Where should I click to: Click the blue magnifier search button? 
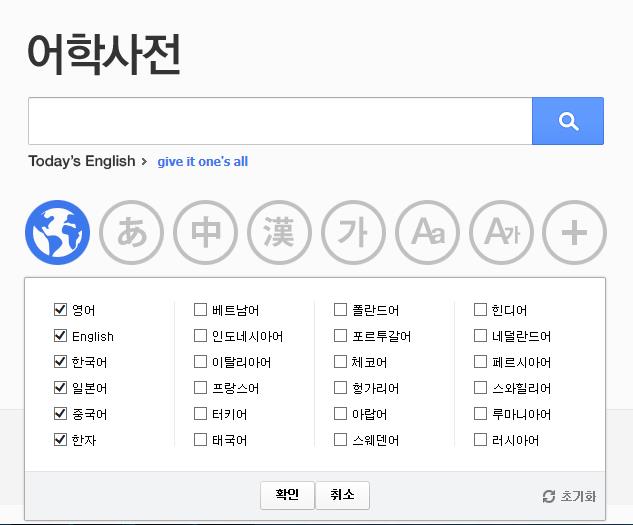click(x=568, y=121)
